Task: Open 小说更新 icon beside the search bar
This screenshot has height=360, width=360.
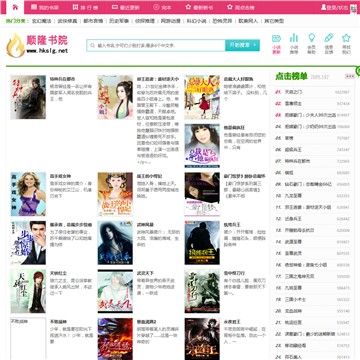Action: click(276, 38)
